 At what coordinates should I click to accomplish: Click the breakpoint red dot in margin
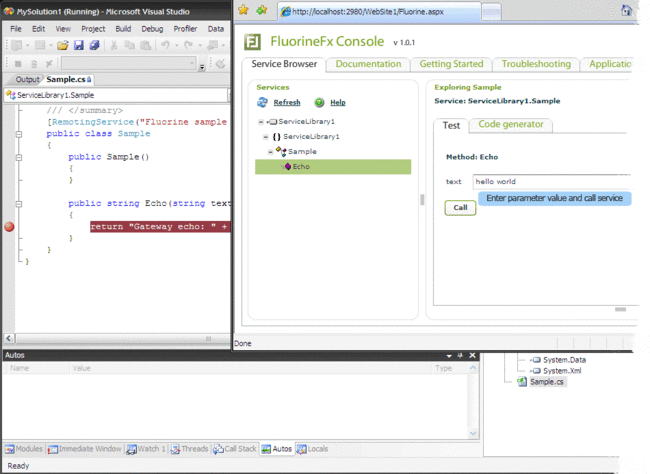[x=9, y=227]
